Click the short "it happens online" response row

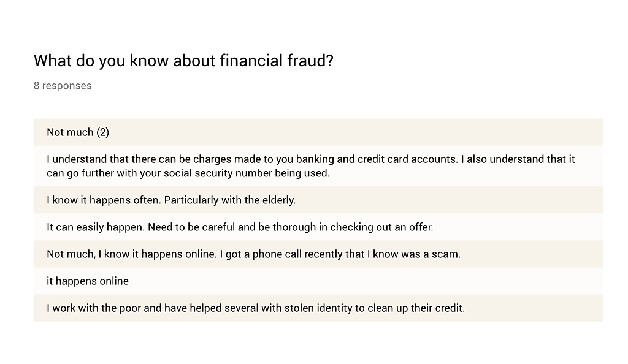[x=318, y=281]
